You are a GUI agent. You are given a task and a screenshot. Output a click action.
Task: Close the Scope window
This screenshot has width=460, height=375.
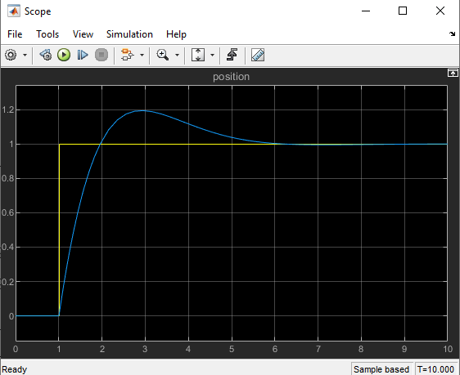click(x=440, y=11)
